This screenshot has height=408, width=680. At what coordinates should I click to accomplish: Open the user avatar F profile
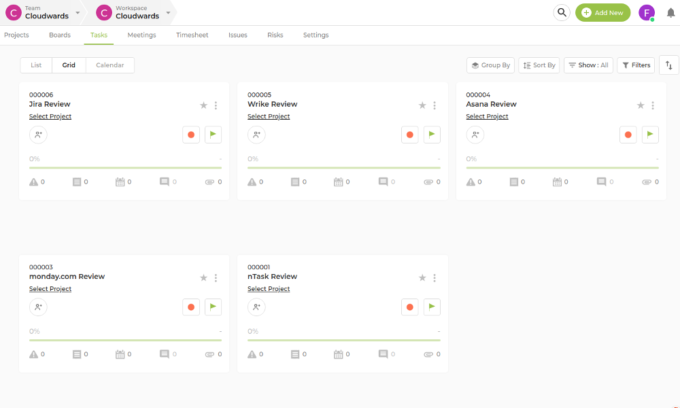tap(647, 13)
